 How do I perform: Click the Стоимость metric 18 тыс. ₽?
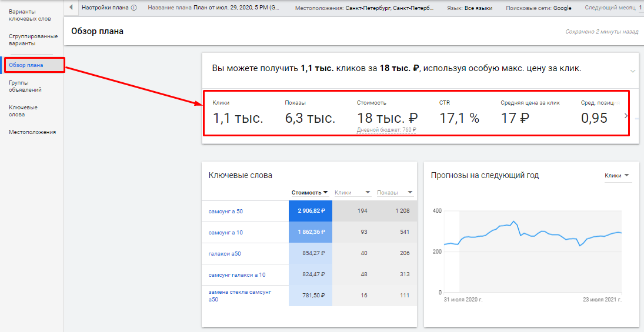click(388, 118)
